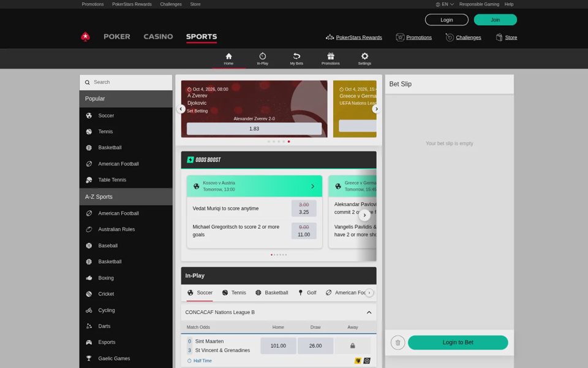
Task: Select Australian Rules in A-Z Sports
Action: pyautogui.click(x=126, y=229)
